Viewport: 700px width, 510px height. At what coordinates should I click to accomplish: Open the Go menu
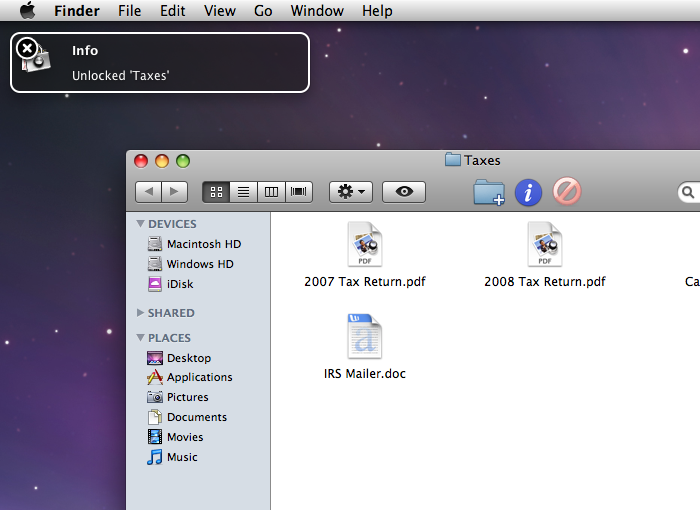(x=263, y=10)
